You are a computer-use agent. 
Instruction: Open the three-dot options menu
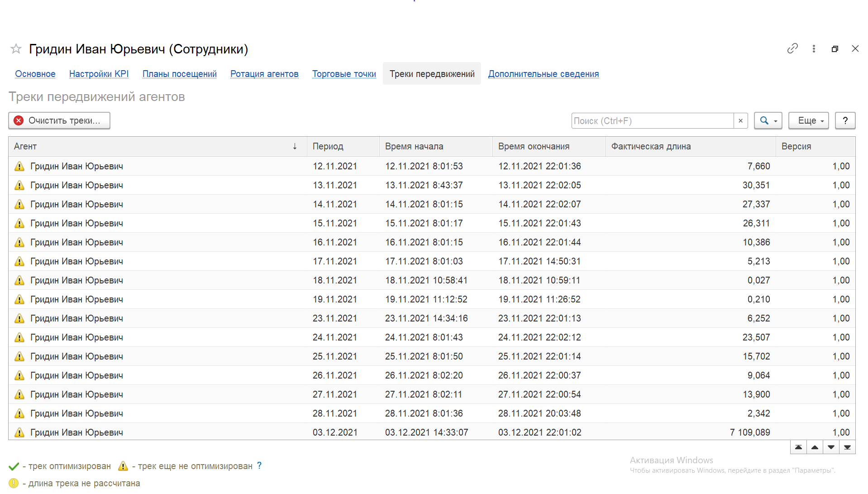pos(813,49)
